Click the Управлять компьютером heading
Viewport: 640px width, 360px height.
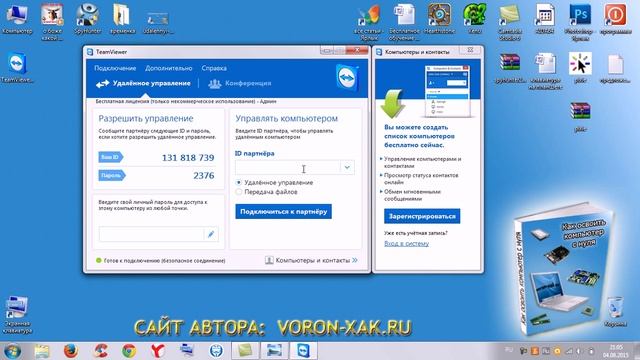coord(287,118)
